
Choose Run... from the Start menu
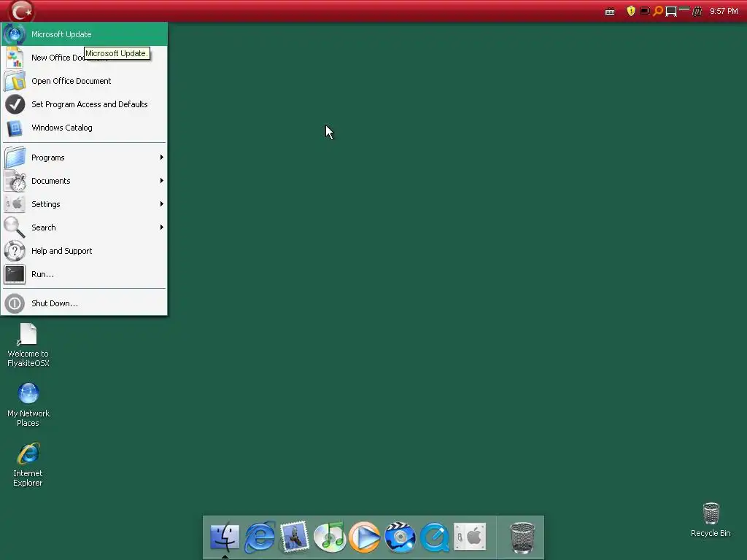pyautogui.click(x=85, y=274)
